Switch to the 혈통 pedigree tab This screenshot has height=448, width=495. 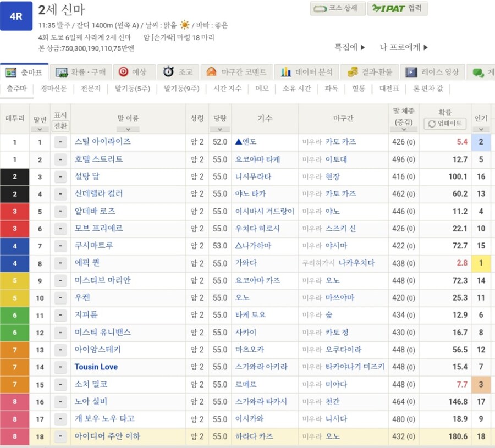[x=360, y=89]
